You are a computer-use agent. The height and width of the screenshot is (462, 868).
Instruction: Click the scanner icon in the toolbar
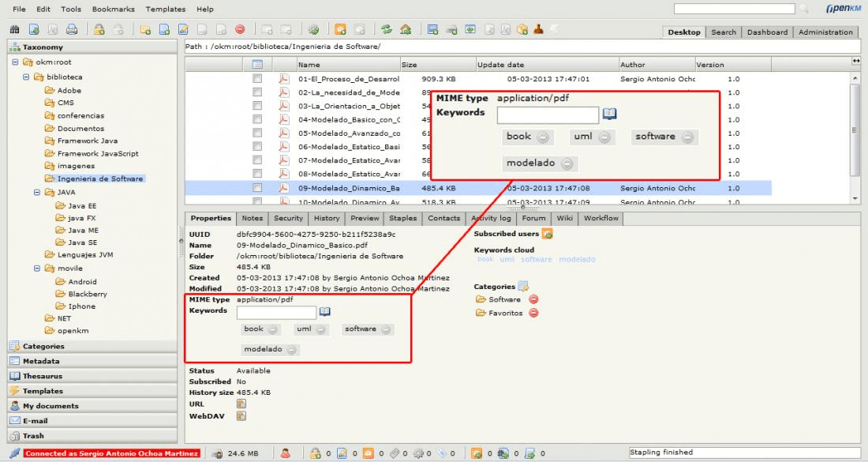coord(451,29)
